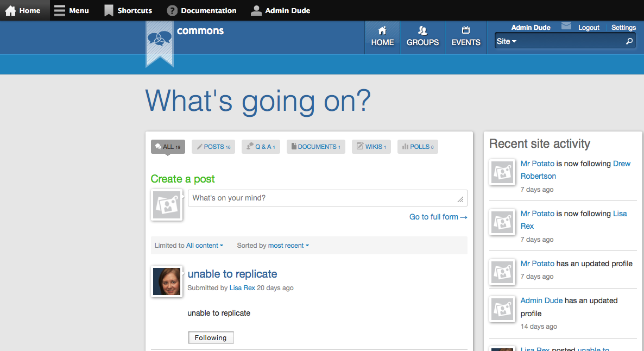Viewport: 644px width, 351px height.
Task: Click avatar next to Mr Potato following Drew
Action: (502, 172)
